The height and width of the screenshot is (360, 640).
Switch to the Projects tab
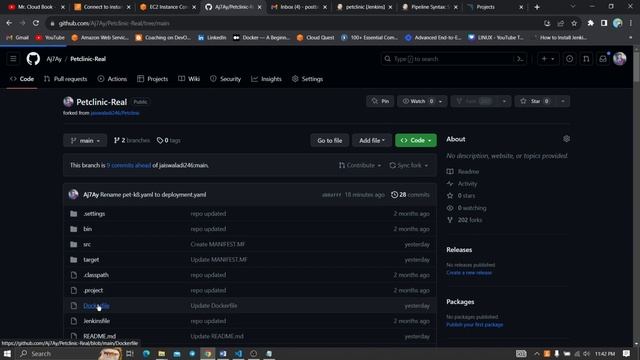point(152,79)
